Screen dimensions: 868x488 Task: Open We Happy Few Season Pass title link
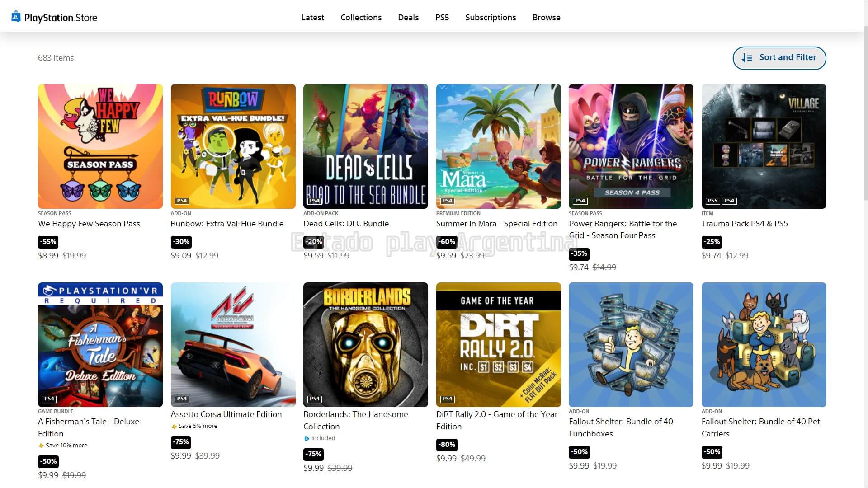89,224
